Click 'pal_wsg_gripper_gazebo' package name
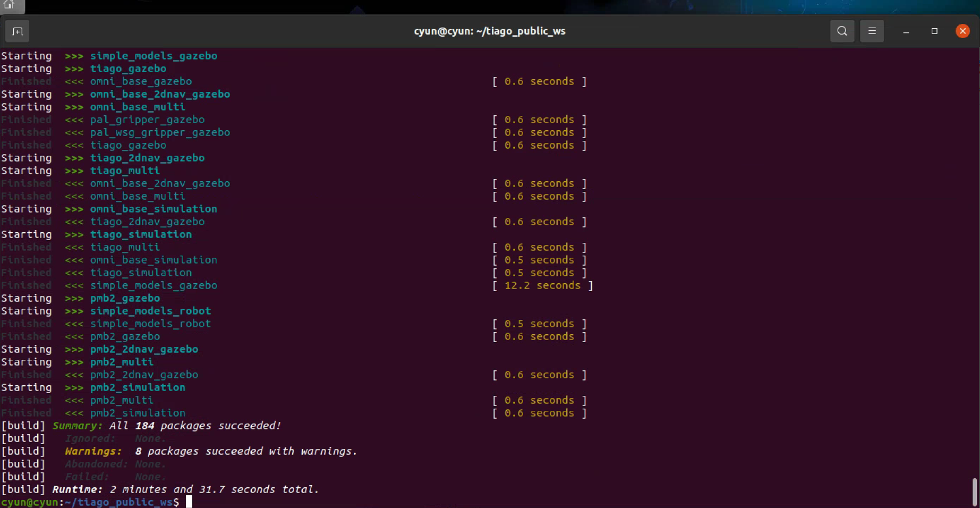Screen dimensions: 980x508 coord(160,132)
